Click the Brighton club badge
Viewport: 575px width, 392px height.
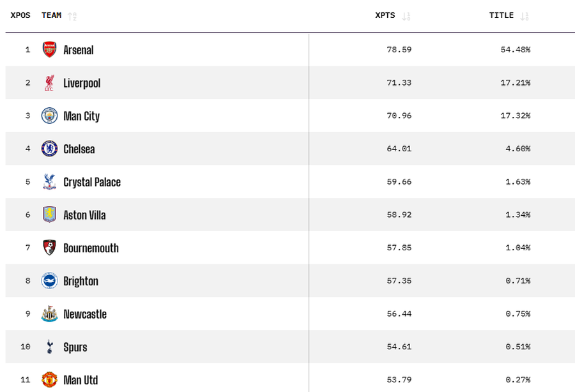pyautogui.click(x=49, y=281)
